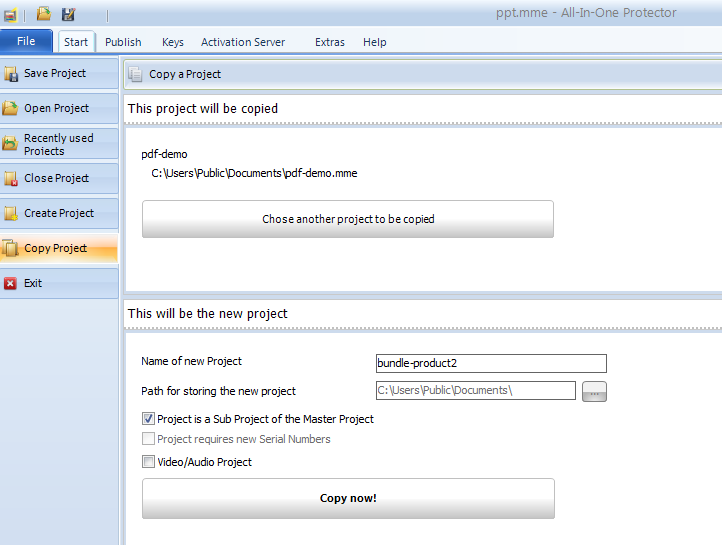Screen dimensions: 722x545
Task: Open the Keys tab
Action: 172,42
